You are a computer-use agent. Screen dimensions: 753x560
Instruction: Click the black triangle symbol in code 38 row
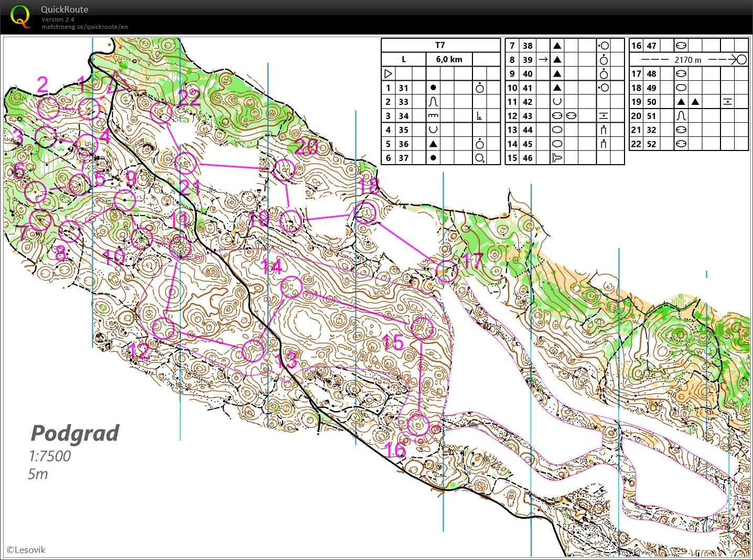557,46
